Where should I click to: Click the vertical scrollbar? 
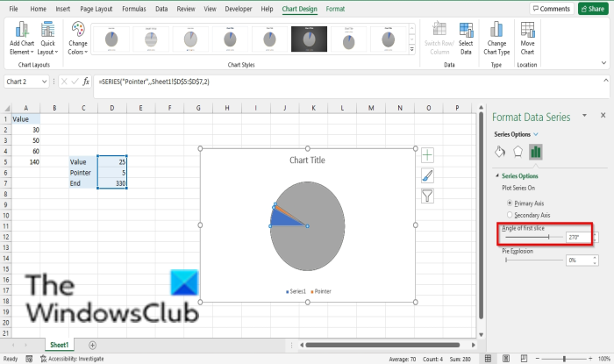[x=481, y=215]
